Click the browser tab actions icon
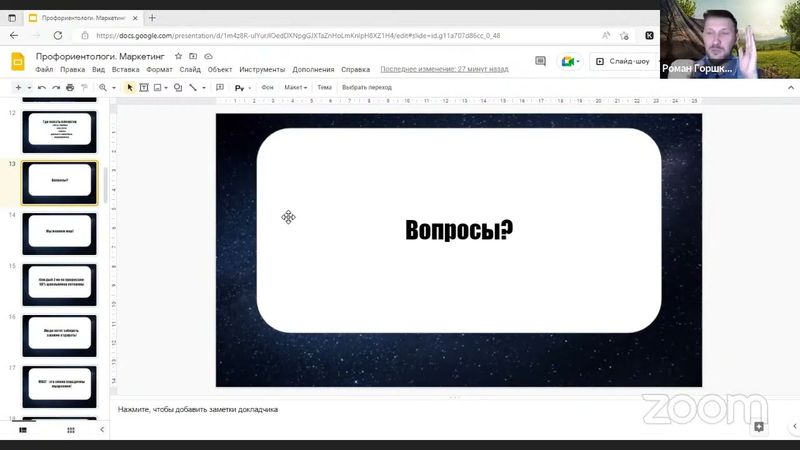 12,18
